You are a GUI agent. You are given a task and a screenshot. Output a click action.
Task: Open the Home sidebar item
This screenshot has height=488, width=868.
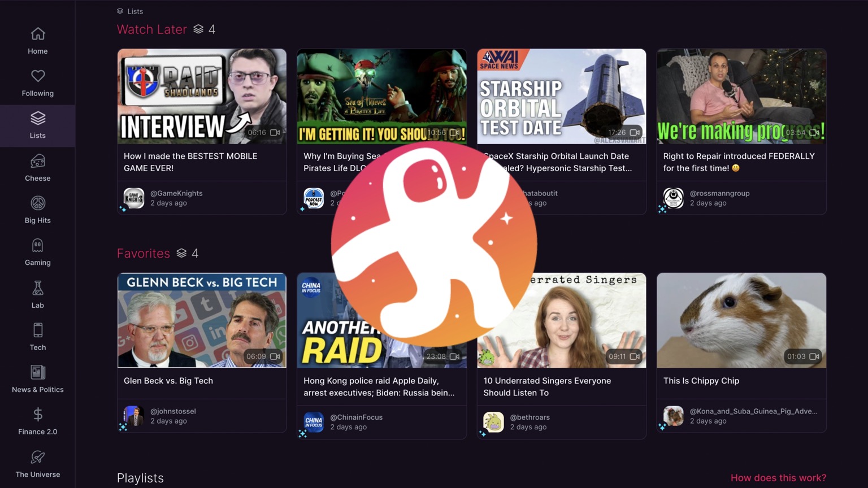point(38,41)
